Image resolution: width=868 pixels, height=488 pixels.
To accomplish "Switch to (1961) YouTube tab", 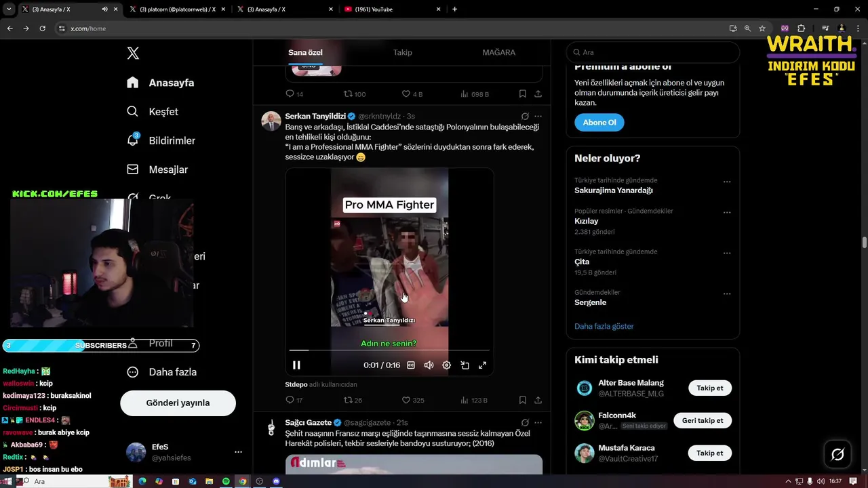I will tap(392, 9).
